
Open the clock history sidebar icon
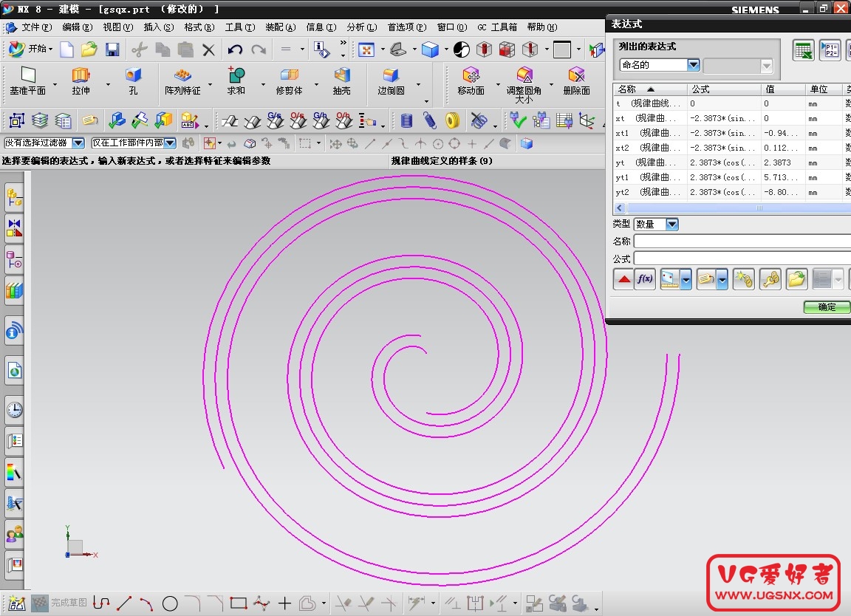coord(15,410)
